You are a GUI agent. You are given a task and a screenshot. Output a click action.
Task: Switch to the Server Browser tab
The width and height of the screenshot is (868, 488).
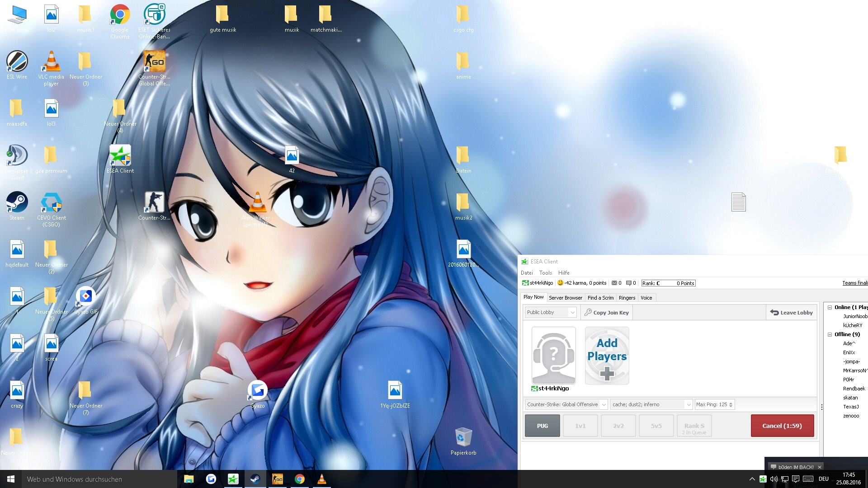[565, 298]
